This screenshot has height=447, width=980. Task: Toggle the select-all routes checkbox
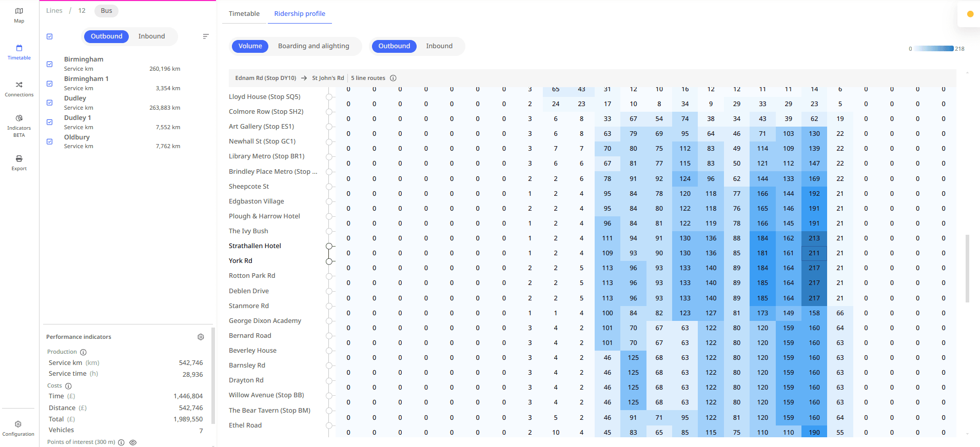[x=50, y=36]
